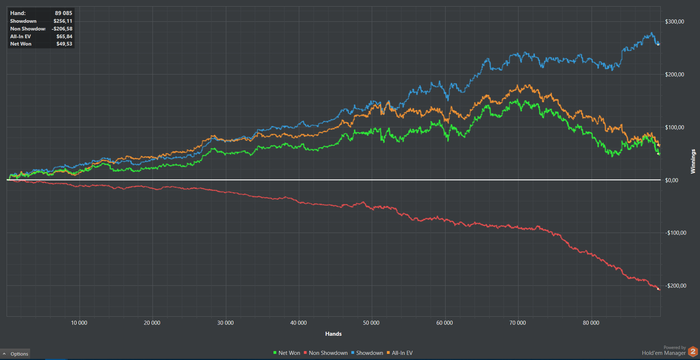This screenshot has width=700, height=360.
Task: Open the Options panel button
Action: coord(15,354)
